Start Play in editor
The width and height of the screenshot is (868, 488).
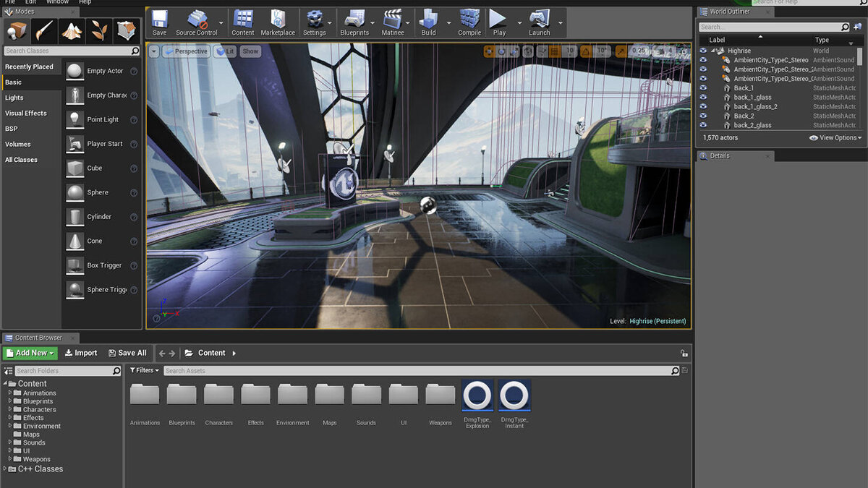tap(499, 23)
